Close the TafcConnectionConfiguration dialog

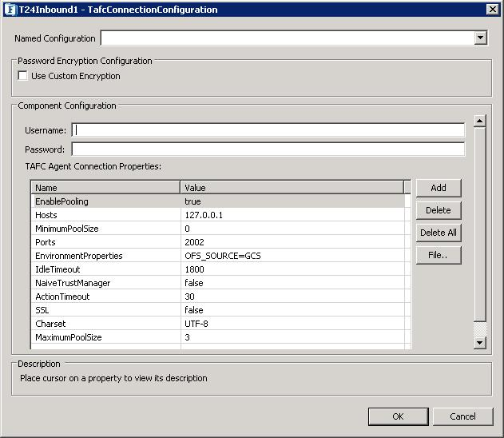pos(493,10)
